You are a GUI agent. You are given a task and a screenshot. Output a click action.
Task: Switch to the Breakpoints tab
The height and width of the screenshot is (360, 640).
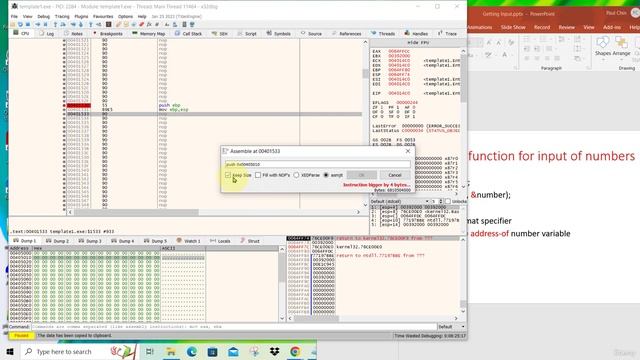pos(108,33)
